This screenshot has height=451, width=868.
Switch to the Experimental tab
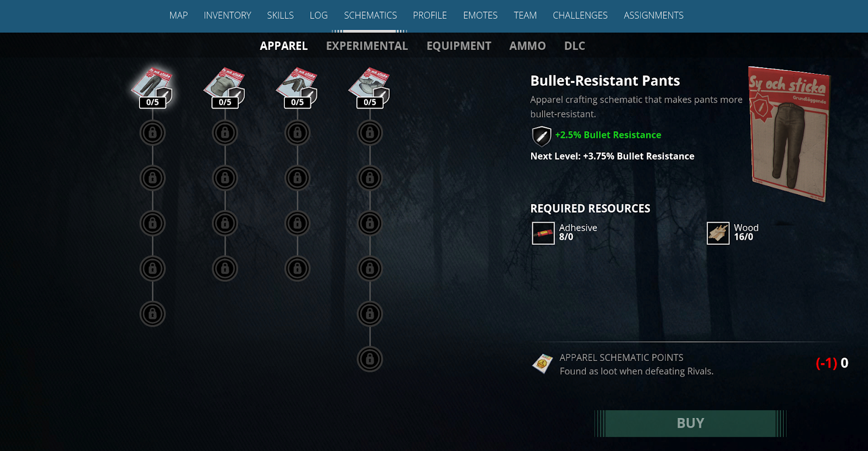(x=367, y=46)
